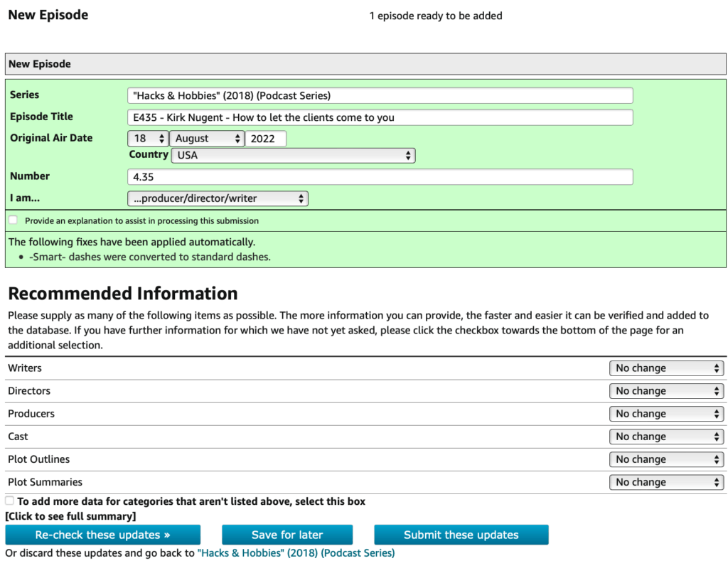
Task: Open the Plot Summaries dropdown
Action: pos(666,482)
